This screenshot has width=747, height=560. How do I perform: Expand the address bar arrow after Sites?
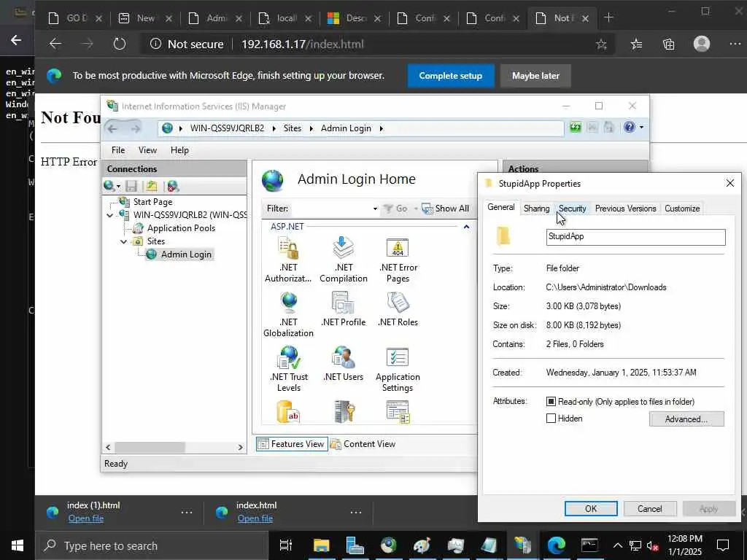311,128
